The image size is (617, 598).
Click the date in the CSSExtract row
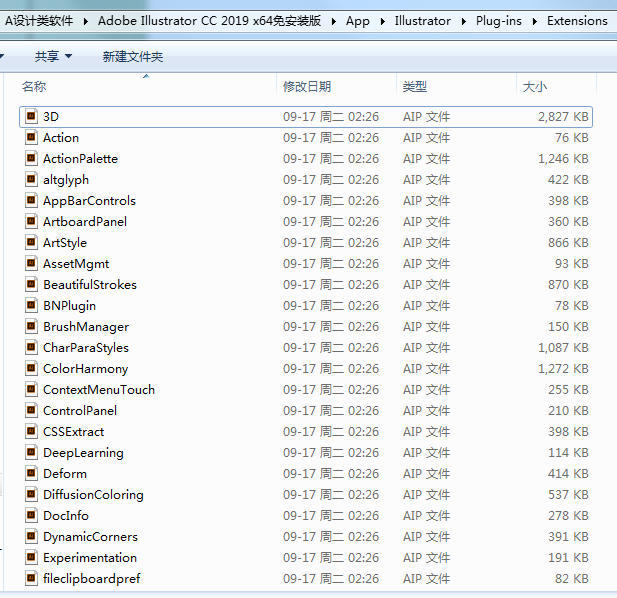pos(331,432)
